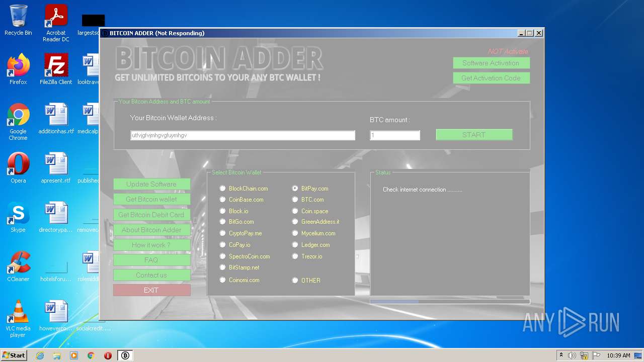Click the red EXIT button

pos(151,290)
